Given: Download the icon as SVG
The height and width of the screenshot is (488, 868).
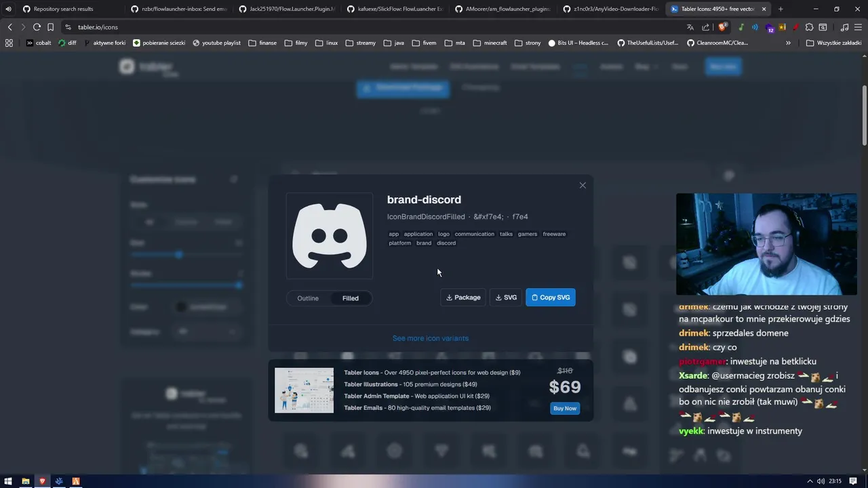Looking at the screenshot, I should pos(506,298).
